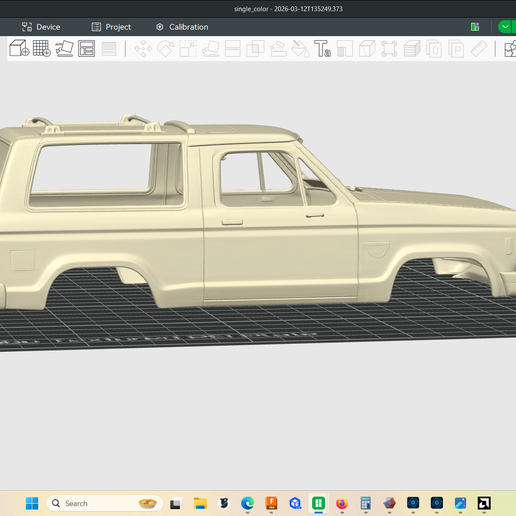Screen dimensions: 516x516
Task: Select the Lay on face tool
Action: 211,49
